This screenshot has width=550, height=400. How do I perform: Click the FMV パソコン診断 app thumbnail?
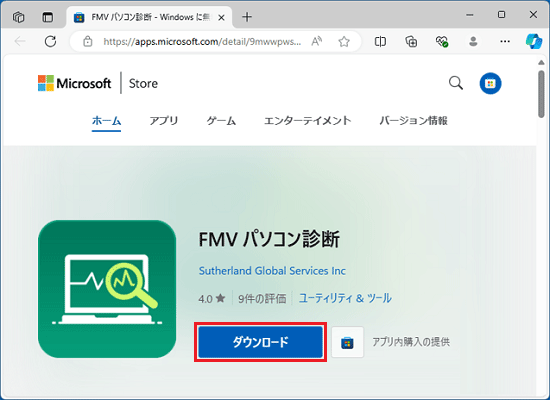click(107, 289)
